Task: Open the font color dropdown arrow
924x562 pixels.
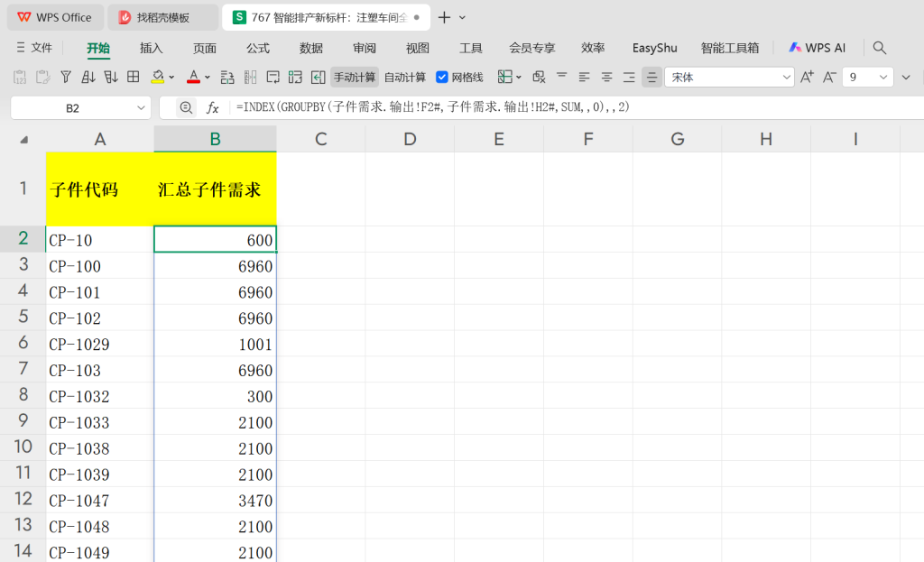Action: (208, 78)
